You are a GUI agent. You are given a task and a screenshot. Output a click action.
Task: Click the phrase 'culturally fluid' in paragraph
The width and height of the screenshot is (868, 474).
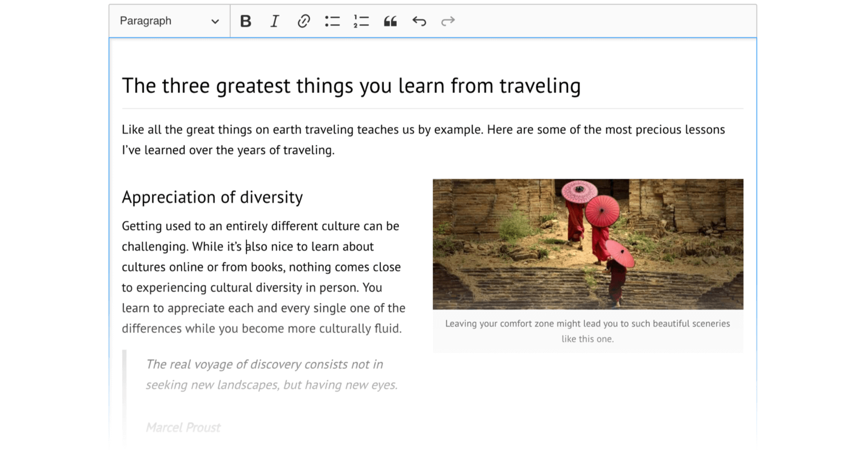[359, 328]
